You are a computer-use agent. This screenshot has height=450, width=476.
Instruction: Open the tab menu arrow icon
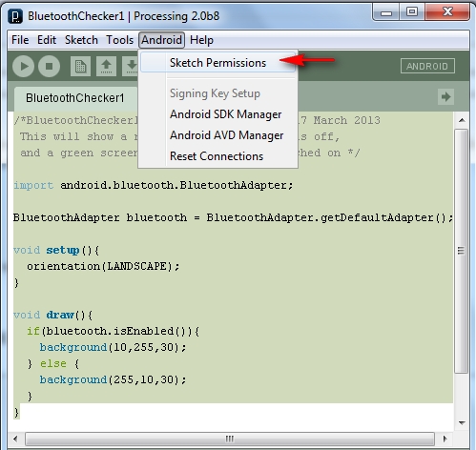[x=445, y=96]
